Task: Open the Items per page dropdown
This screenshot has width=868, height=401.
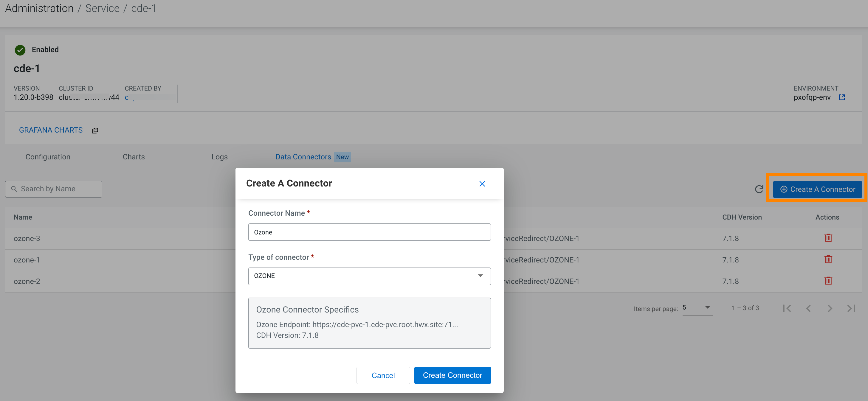Action: [x=697, y=308]
